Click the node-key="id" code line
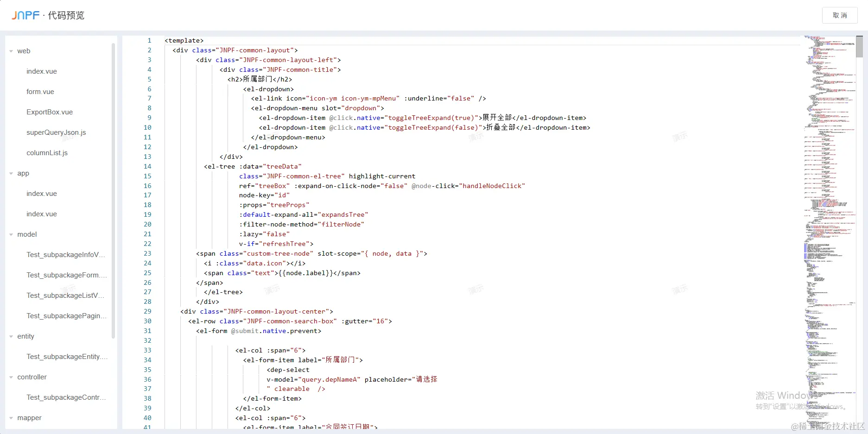The width and height of the screenshot is (868, 434). pos(264,195)
